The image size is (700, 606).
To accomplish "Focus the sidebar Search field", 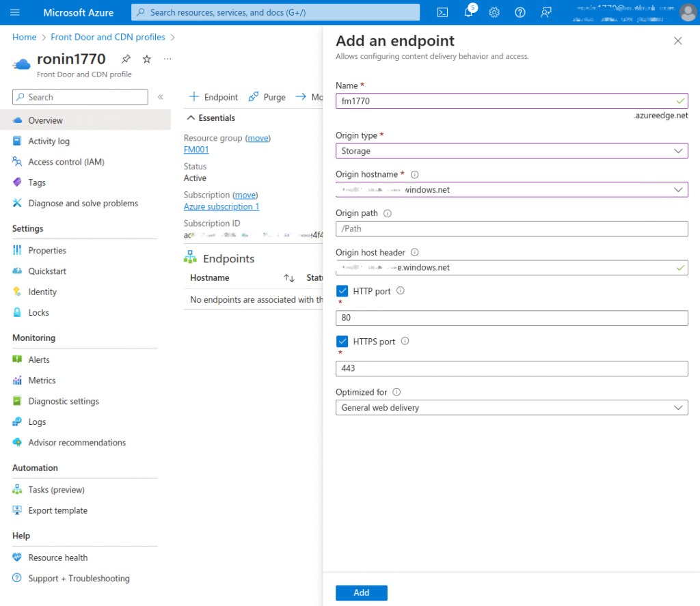I will [x=80, y=97].
